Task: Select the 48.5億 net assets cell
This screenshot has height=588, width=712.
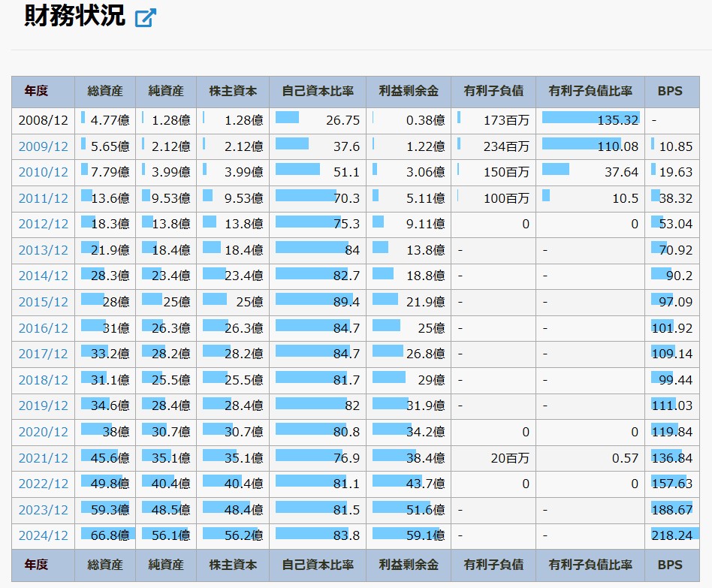Action: click(166, 510)
